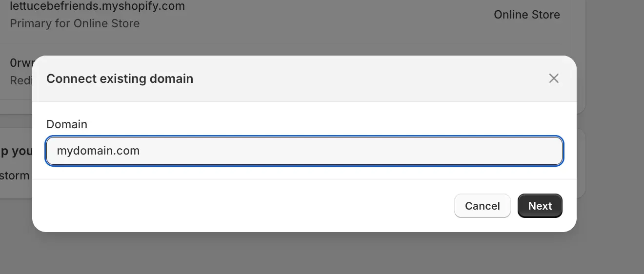Image resolution: width=644 pixels, height=274 pixels.
Task: Click the Domain text input field
Action: [x=304, y=151]
